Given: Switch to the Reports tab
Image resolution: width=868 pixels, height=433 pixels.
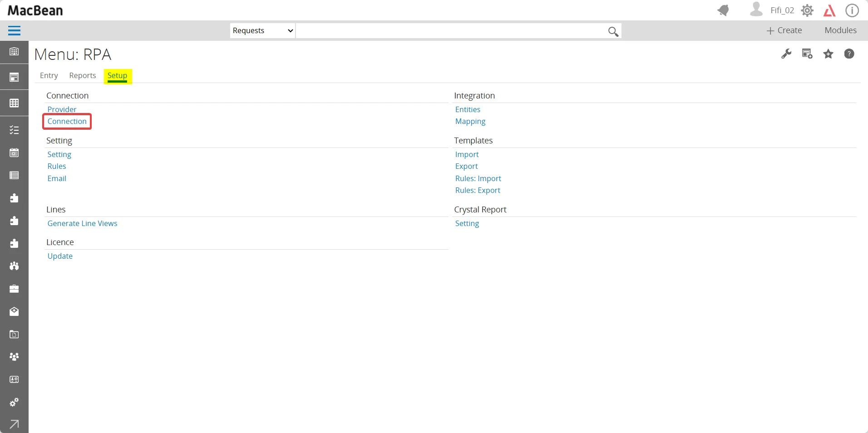Looking at the screenshot, I should click(83, 75).
